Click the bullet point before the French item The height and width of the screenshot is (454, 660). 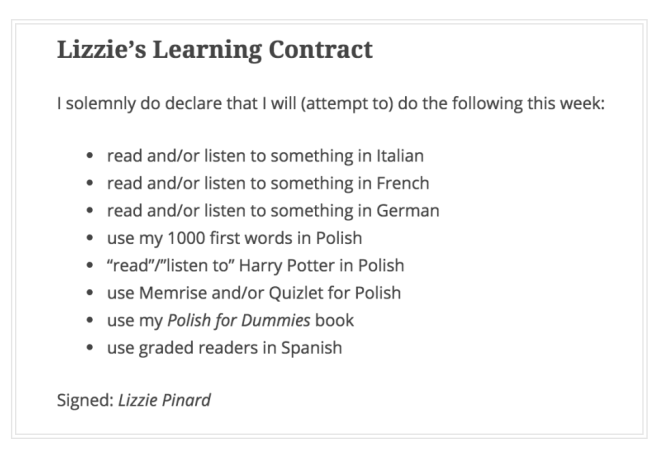coord(92,184)
